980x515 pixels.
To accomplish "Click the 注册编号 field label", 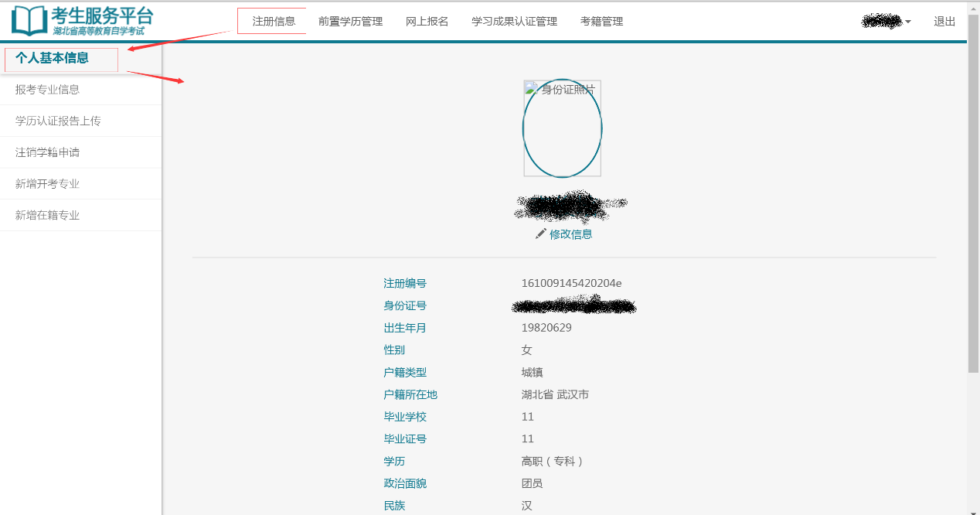I will tap(404, 283).
